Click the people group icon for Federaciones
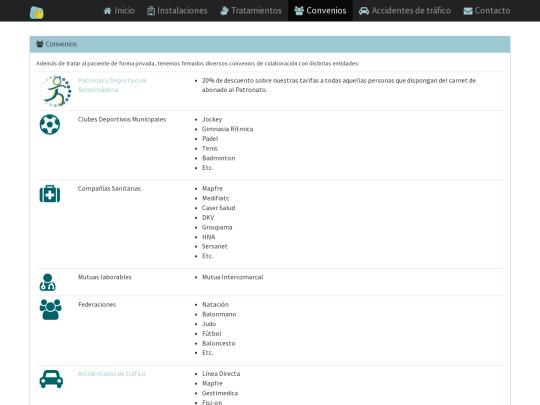Screen dimensions: 540x405 coord(50,309)
